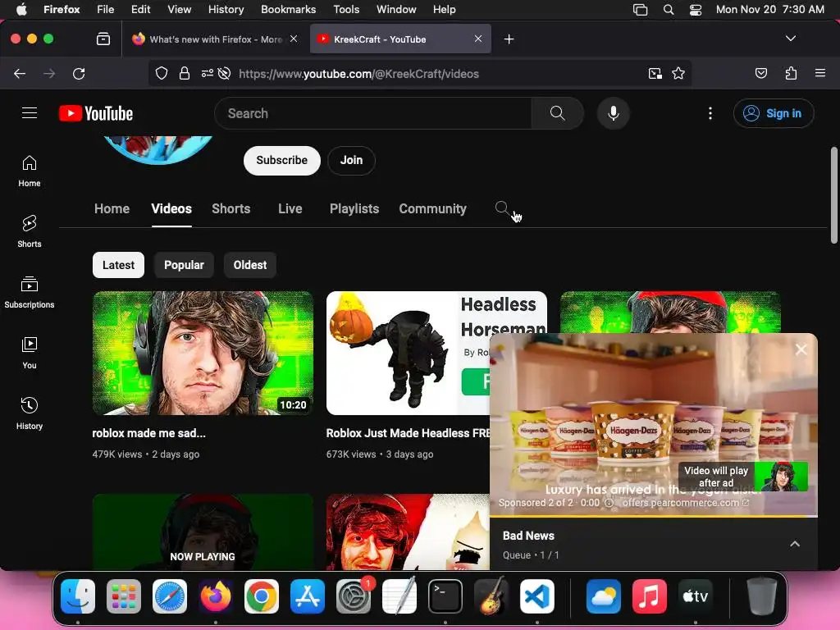Click the "roblox made me sad..." title

tap(149, 433)
